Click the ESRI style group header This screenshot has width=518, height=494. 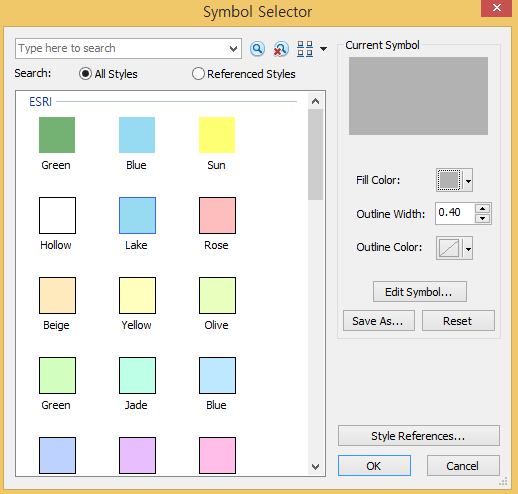pos(40,101)
